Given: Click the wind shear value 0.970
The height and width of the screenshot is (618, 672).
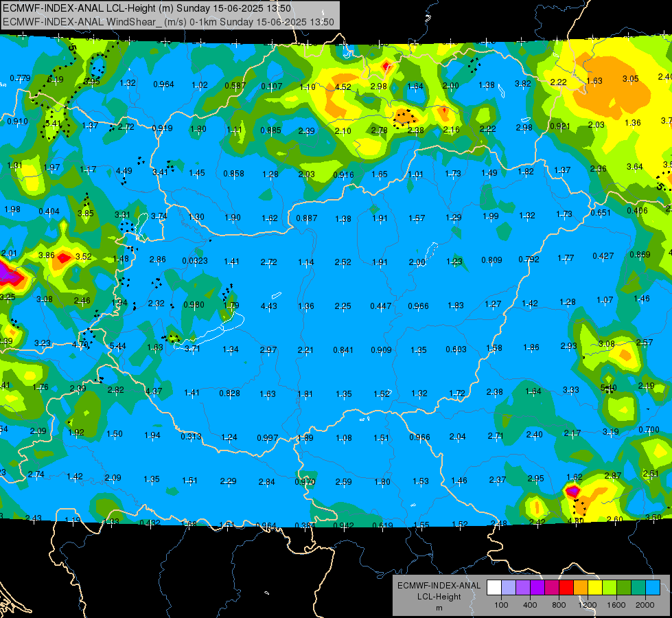Looking at the screenshot, I should point(305,482).
